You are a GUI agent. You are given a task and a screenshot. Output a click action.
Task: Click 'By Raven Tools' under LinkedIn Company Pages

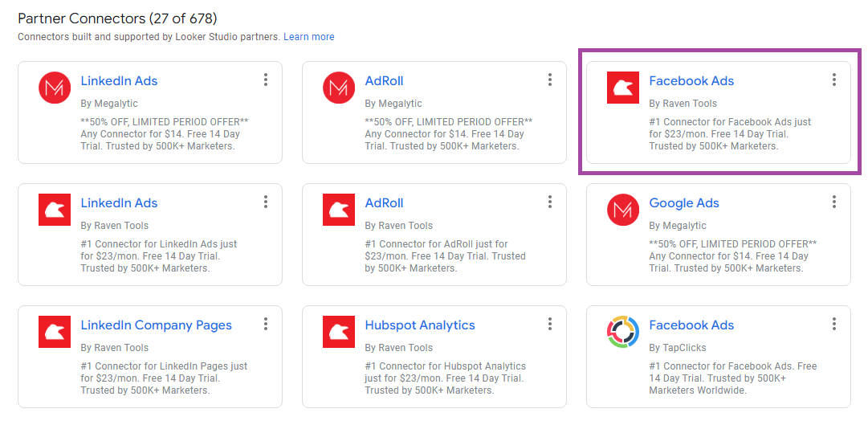(x=115, y=347)
